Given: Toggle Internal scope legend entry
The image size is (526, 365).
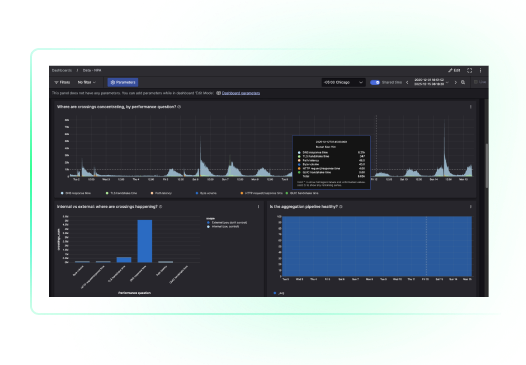Looking at the screenshot, I should pos(223,226).
